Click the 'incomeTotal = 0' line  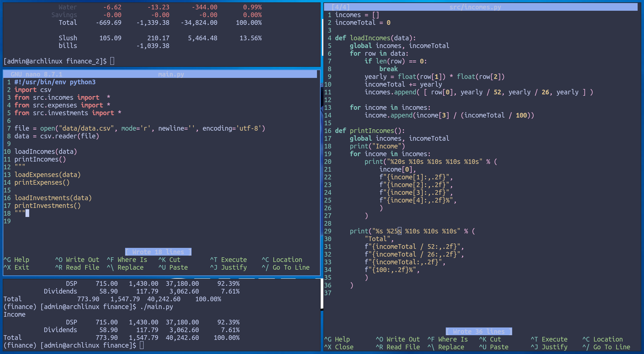point(363,23)
